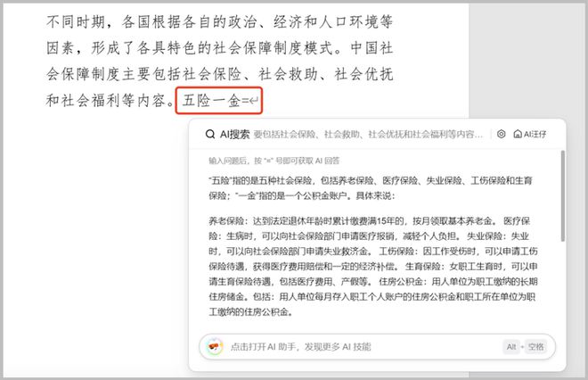Click the 空格 key badge in assistant bar
This screenshot has width=588, height=380.
[x=535, y=347]
